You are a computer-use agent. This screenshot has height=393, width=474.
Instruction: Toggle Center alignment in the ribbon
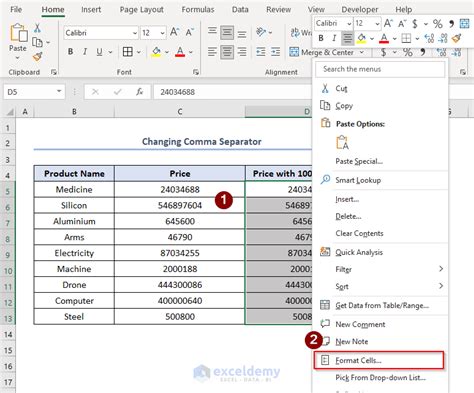(x=227, y=52)
